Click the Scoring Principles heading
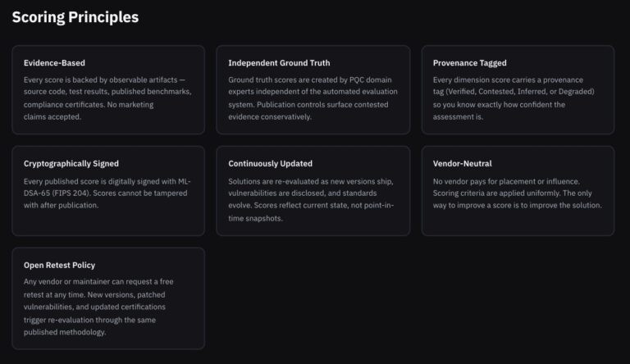 [x=75, y=17]
